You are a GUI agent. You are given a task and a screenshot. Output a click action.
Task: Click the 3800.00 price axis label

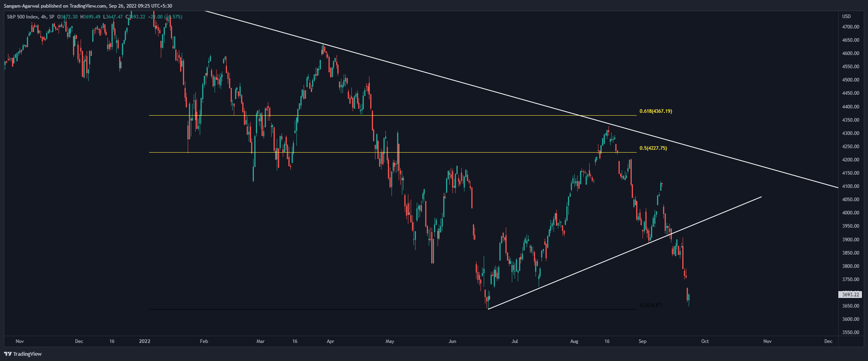coord(850,266)
